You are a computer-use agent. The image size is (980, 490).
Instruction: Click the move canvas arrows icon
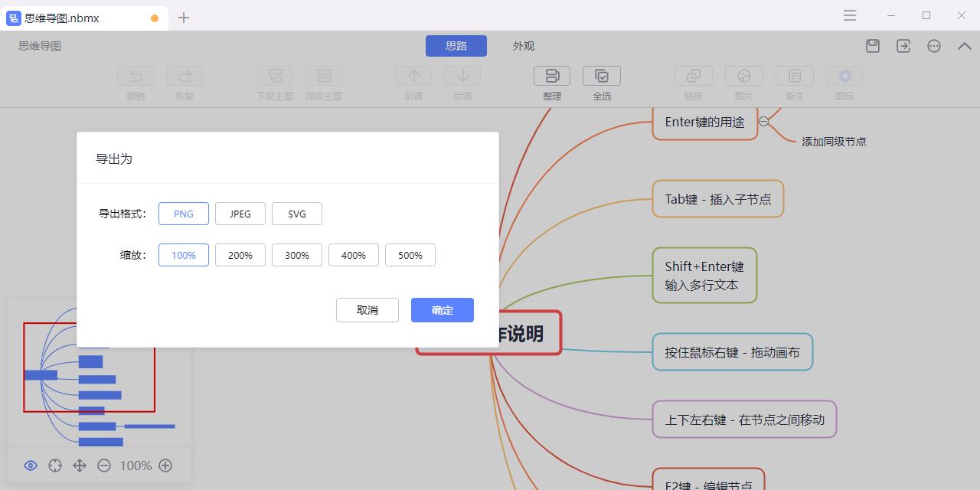point(80,465)
